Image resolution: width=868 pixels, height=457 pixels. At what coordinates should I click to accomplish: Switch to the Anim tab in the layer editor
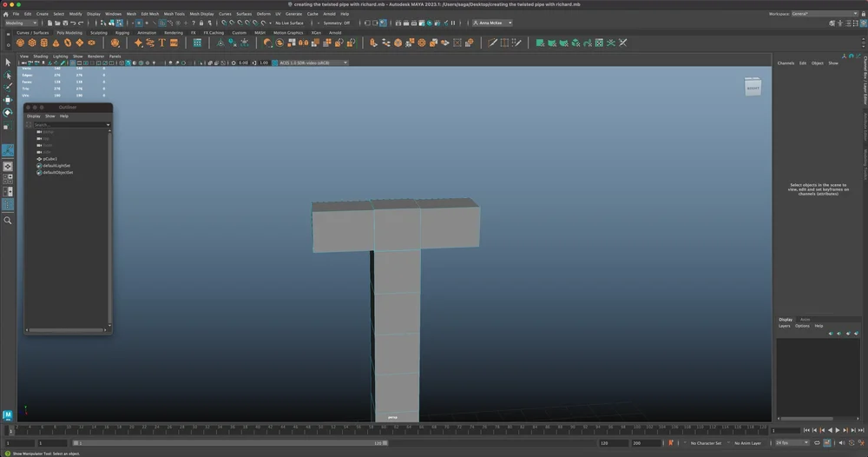[805, 320]
